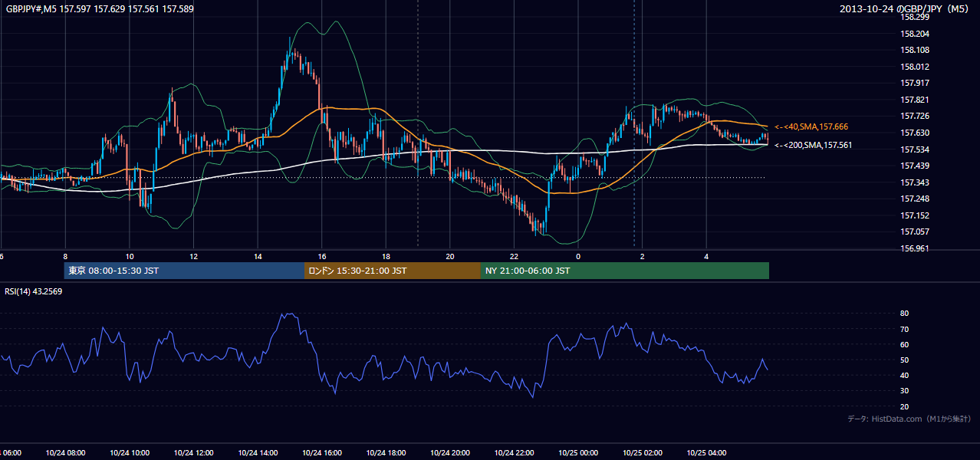This screenshot has height=460, width=980.
Task: Click price axis label 158.108
Action: point(914,50)
